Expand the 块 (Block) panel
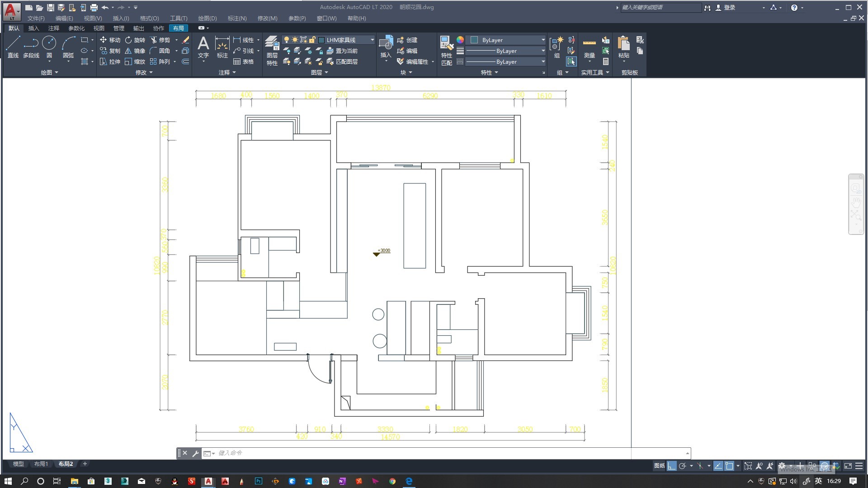This screenshot has height=488, width=868. coord(406,72)
